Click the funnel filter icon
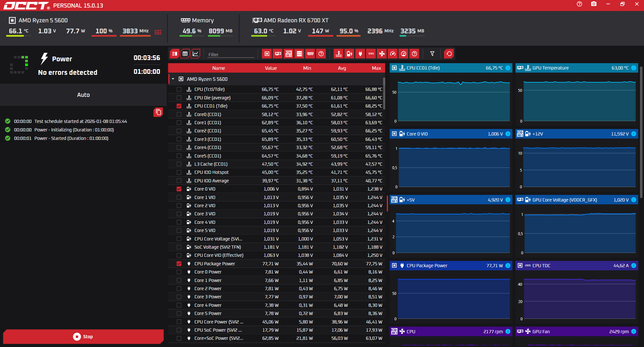 [x=432, y=54]
